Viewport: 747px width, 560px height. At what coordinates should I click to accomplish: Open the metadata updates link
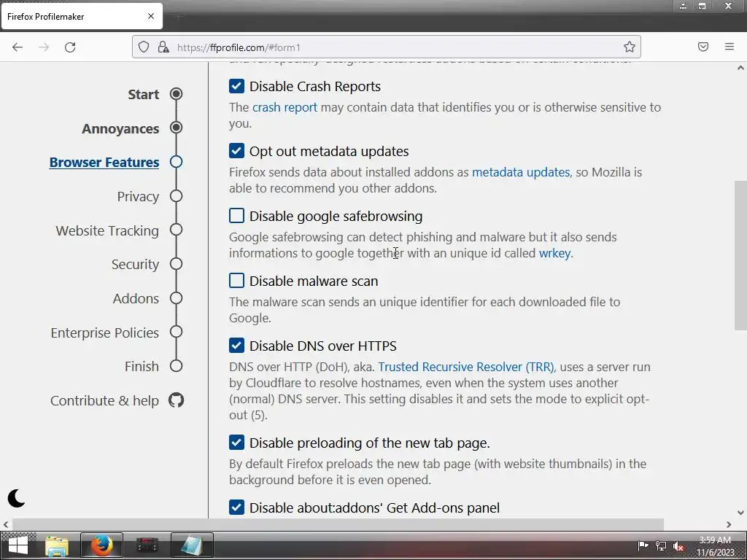[x=521, y=172]
